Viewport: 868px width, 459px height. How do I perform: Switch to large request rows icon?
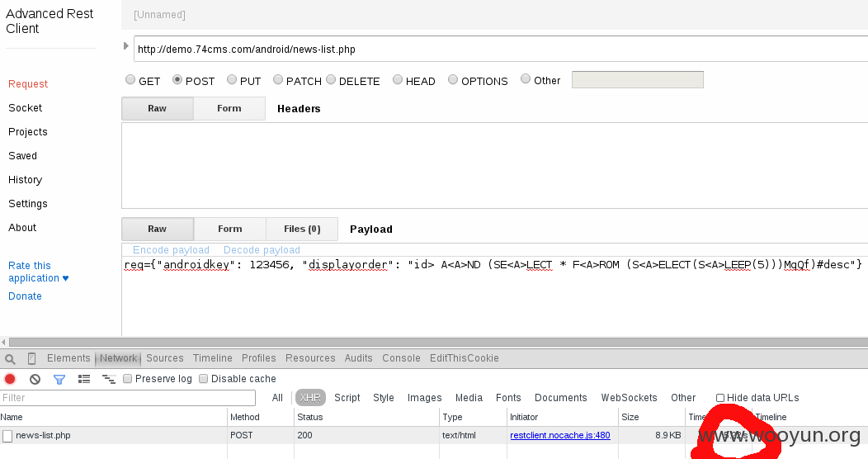click(x=84, y=379)
